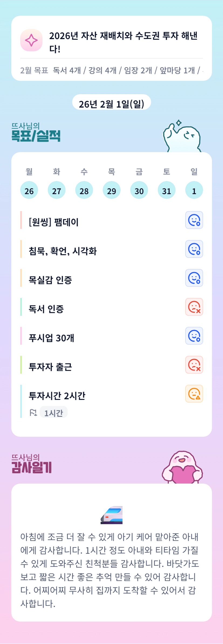Click smiley status icon for [원씽] 팸데이
The height and width of the screenshot is (644, 223).
[x=194, y=220]
